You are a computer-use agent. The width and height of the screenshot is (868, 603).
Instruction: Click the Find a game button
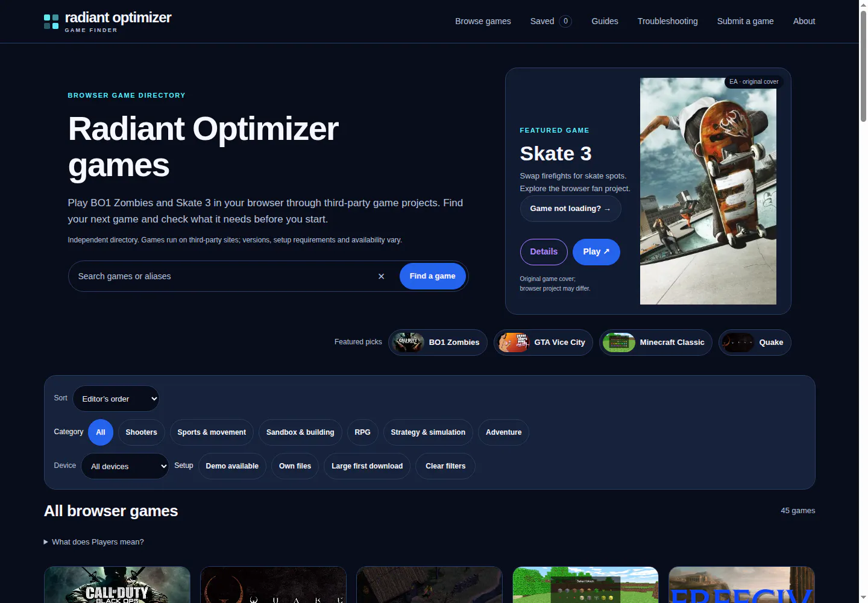pos(433,276)
